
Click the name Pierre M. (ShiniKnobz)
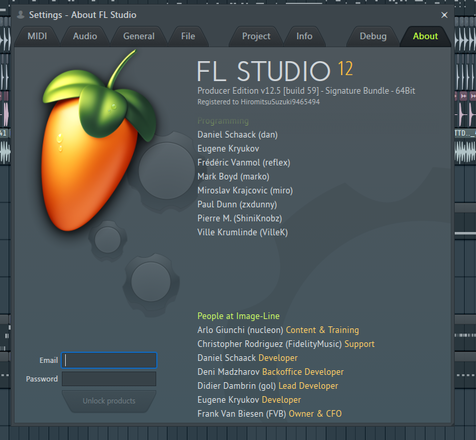pyautogui.click(x=240, y=218)
